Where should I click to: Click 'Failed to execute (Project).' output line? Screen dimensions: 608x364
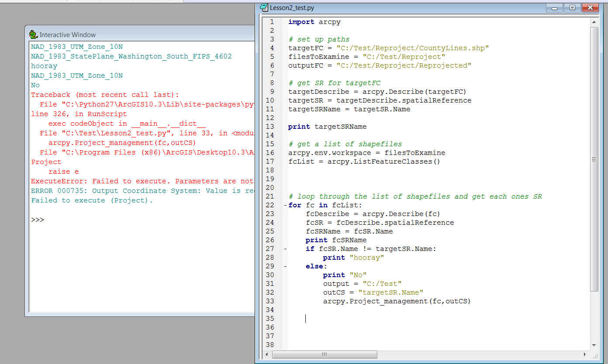[92, 200]
